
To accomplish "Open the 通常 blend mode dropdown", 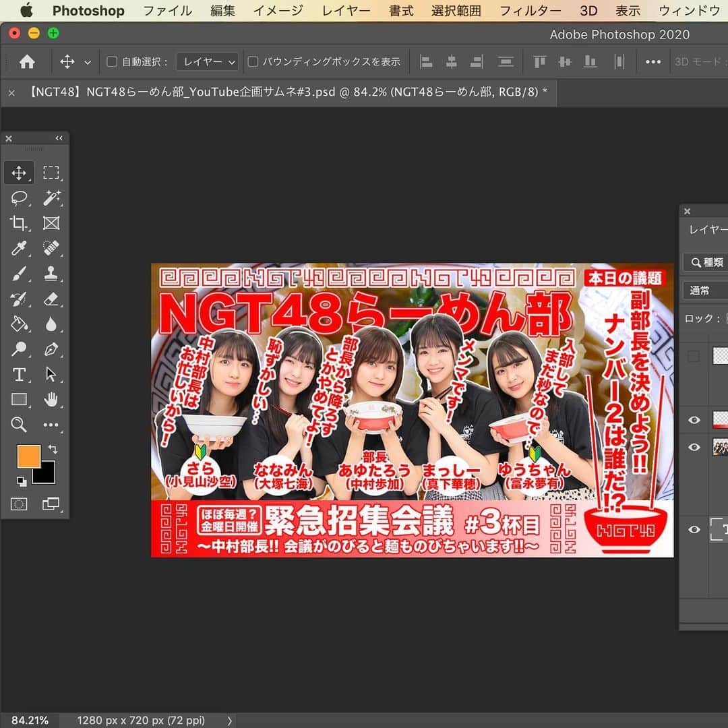I will point(705,291).
